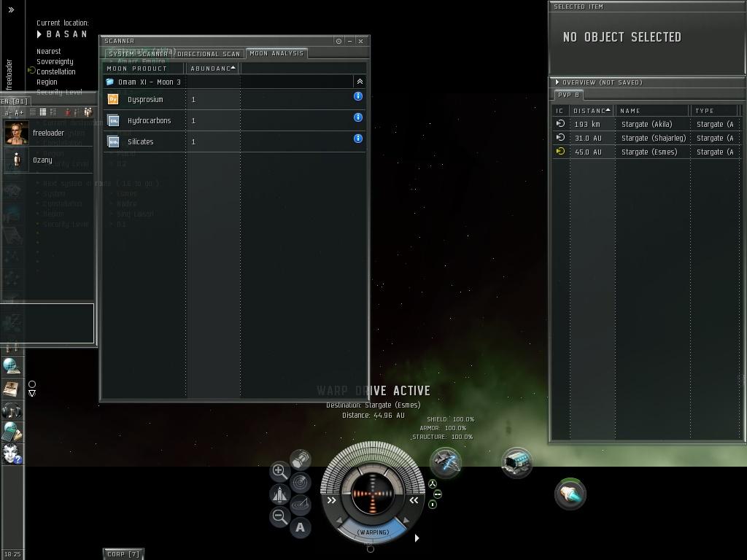Collapse the Omam XI - Moon 3 group
This screenshot has width=747, height=560.
pyautogui.click(x=360, y=82)
